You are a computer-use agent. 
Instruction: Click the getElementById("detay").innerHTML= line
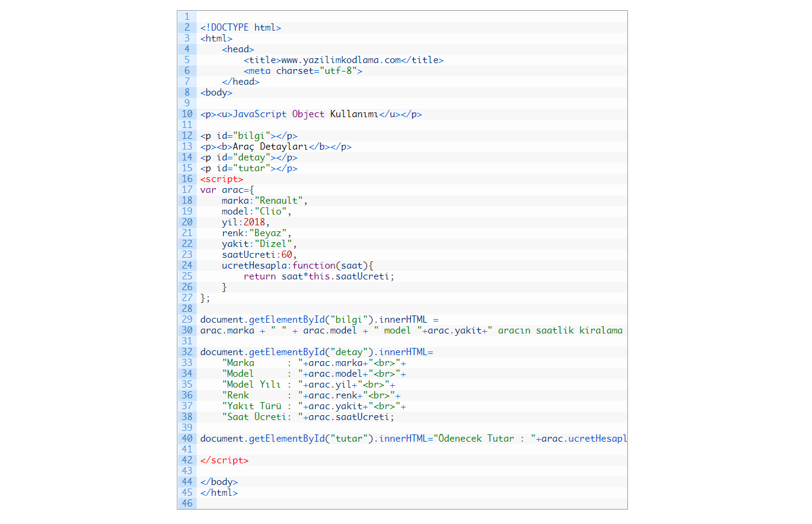click(316, 352)
